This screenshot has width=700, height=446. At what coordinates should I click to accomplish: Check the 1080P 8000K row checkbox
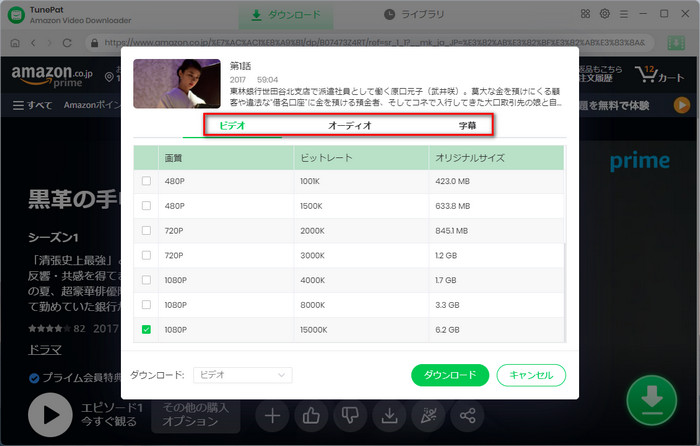(x=146, y=304)
